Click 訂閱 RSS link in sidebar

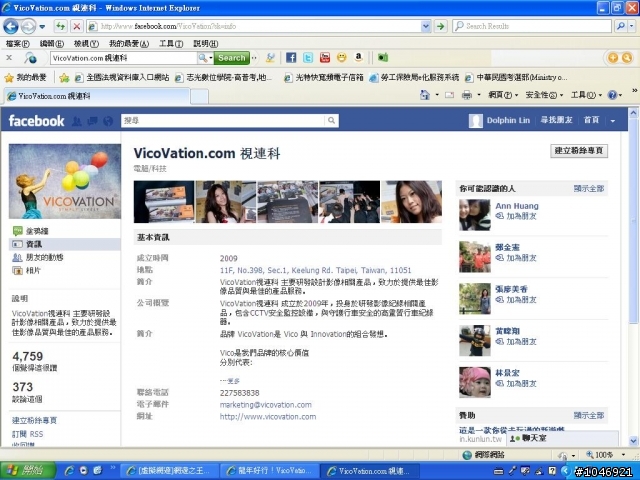(x=27, y=434)
